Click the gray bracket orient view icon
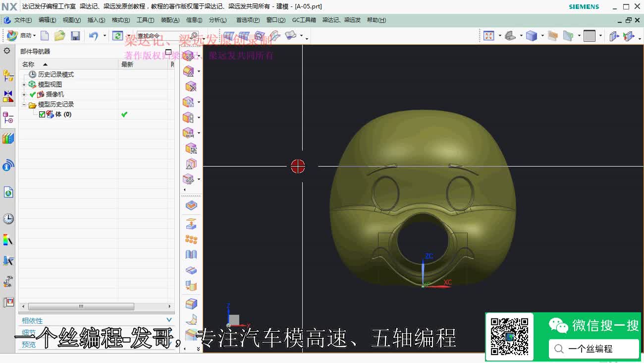644x363 pixels. pyautogui.click(x=511, y=36)
